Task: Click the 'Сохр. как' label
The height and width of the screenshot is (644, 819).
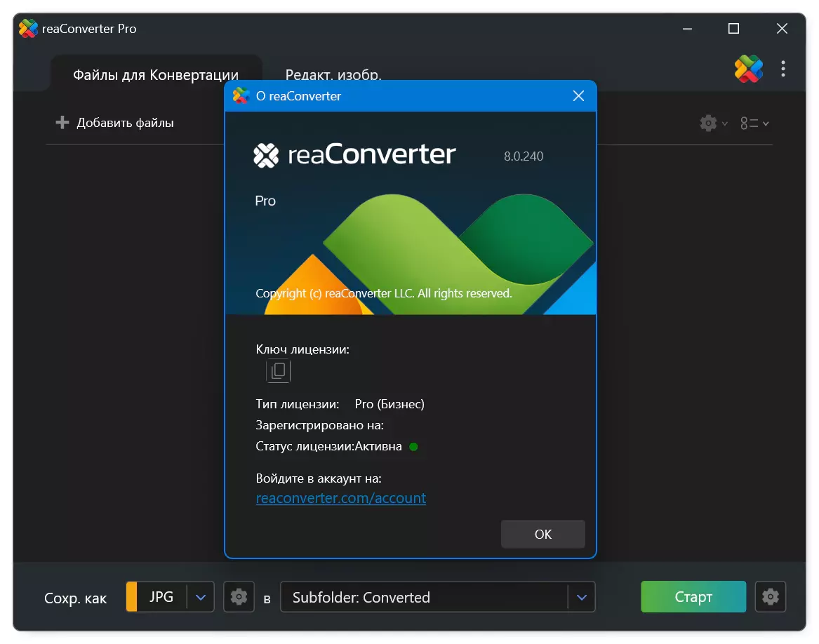Action: [75, 598]
